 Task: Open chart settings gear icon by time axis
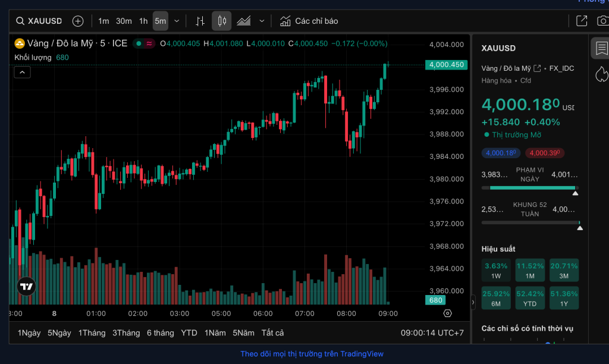[x=448, y=313]
